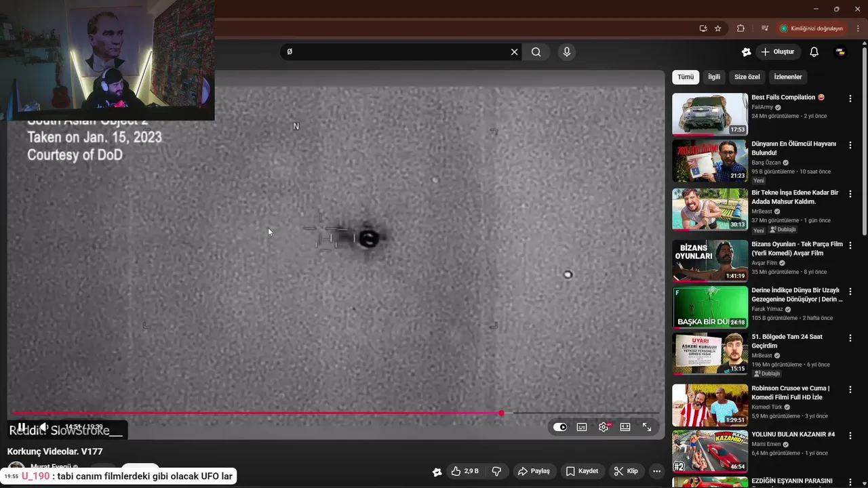The height and width of the screenshot is (488, 868).
Task: Open options for Dünyanın En Ölümcül Hayvanı video
Action: [850, 146]
